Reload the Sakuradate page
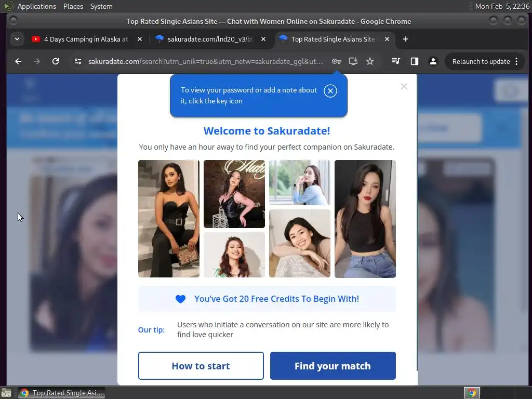532x399 pixels. (56, 61)
